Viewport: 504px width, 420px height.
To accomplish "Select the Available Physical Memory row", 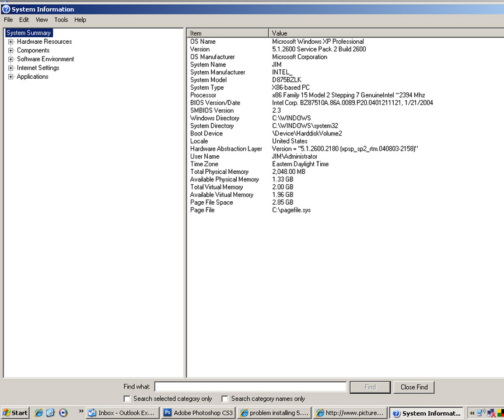I will click(x=345, y=179).
